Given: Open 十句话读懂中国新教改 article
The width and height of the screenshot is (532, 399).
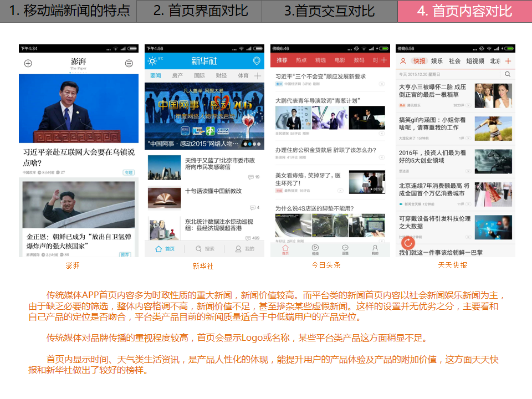Looking at the screenshot, I should point(204,198).
